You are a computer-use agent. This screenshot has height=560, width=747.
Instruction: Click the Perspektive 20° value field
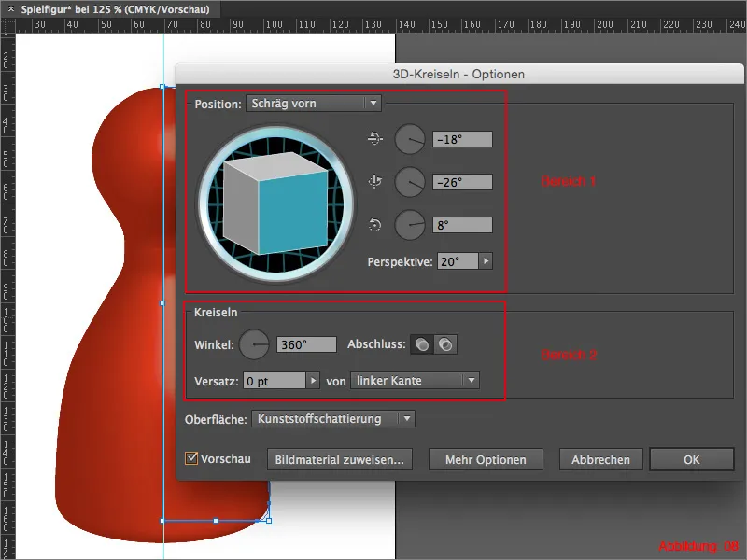click(458, 261)
